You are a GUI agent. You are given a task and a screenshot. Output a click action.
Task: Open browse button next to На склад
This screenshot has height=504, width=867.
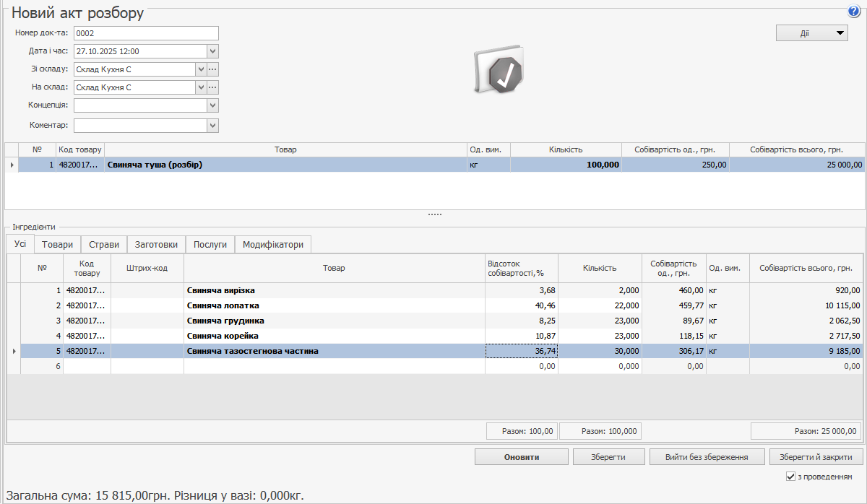pos(212,87)
